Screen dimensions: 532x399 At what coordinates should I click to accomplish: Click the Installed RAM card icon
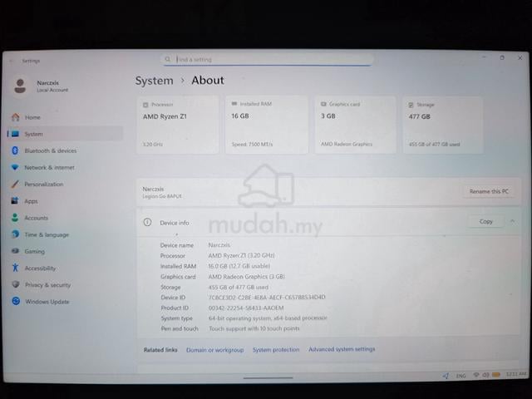coord(234,104)
